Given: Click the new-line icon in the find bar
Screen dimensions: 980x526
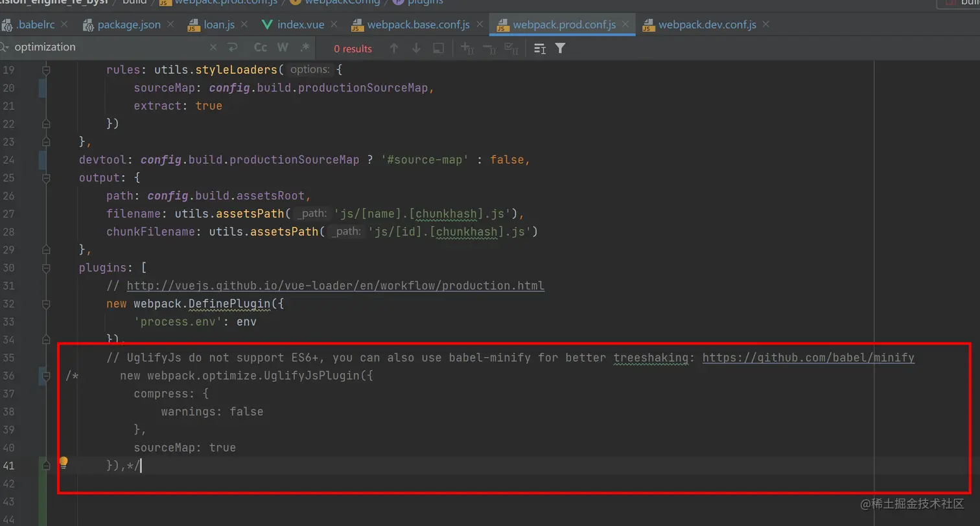Looking at the screenshot, I should [x=232, y=47].
